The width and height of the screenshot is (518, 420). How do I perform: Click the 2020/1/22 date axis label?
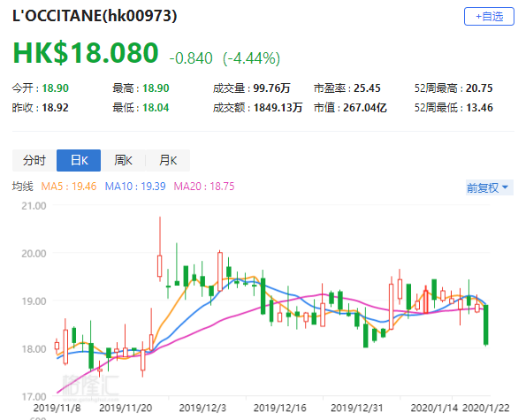[486, 408]
